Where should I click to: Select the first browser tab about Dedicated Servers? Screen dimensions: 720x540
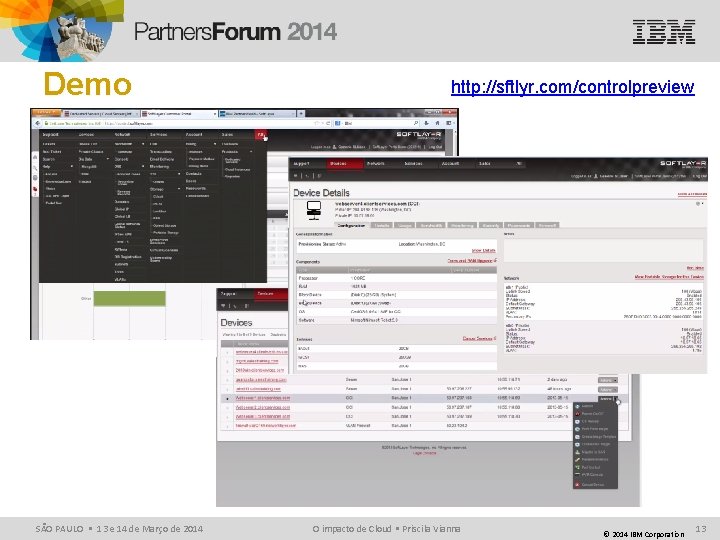(x=101, y=113)
